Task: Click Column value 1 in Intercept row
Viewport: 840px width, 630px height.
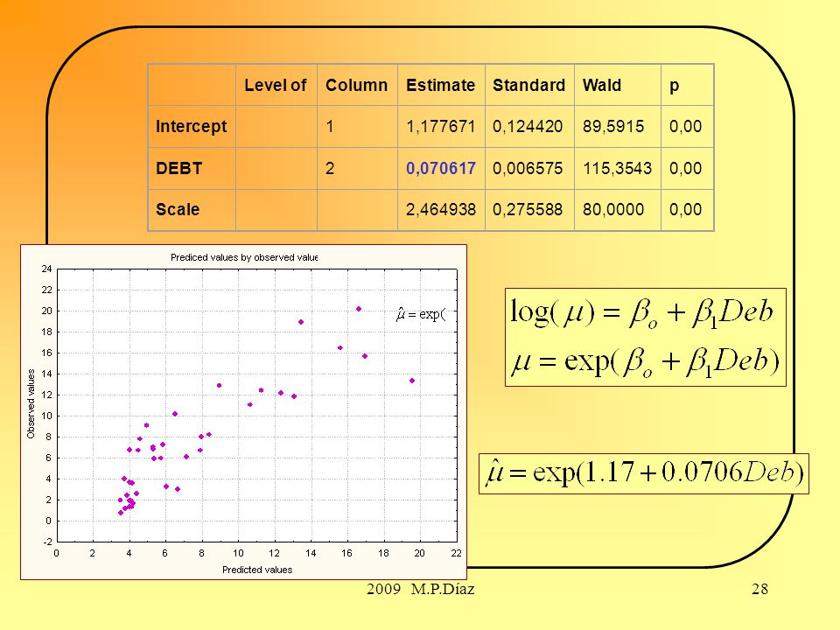Action: [x=330, y=126]
